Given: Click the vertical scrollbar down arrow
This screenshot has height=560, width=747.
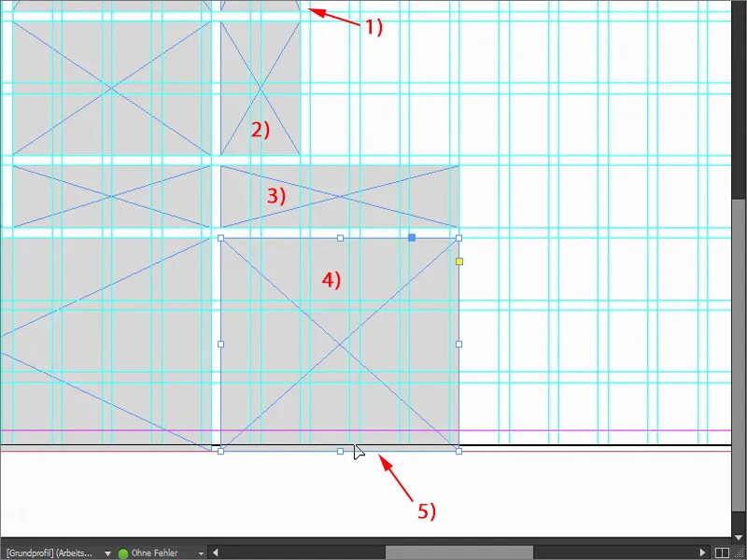Looking at the screenshot, I should pos(739,539).
